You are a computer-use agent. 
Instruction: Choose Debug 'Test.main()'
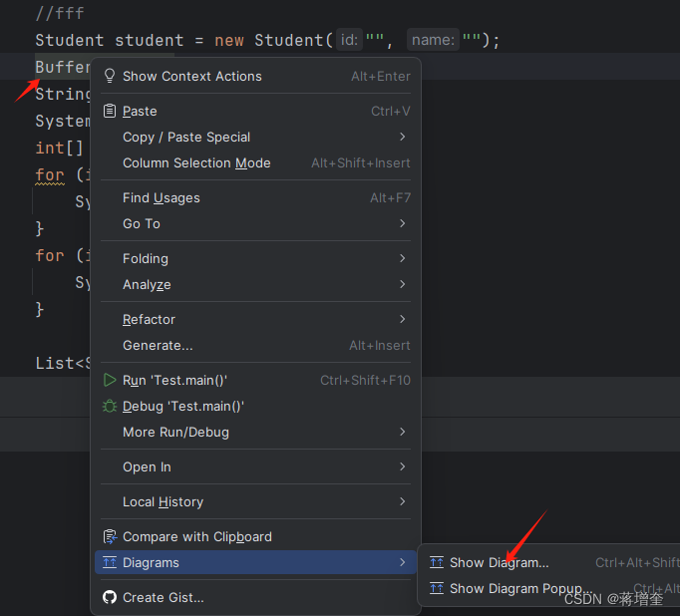pos(256,407)
